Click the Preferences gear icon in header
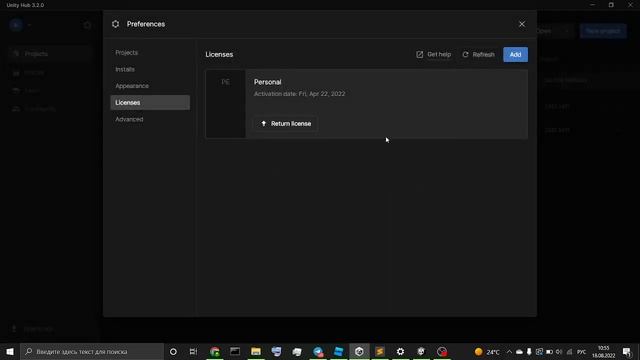Viewport: 640px width, 360px height. (116, 24)
